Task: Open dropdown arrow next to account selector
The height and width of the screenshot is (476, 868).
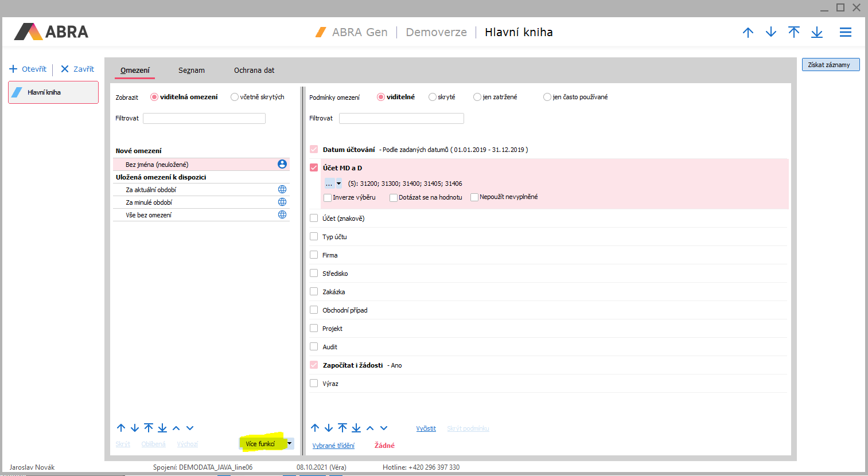Action: (x=339, y=184)
